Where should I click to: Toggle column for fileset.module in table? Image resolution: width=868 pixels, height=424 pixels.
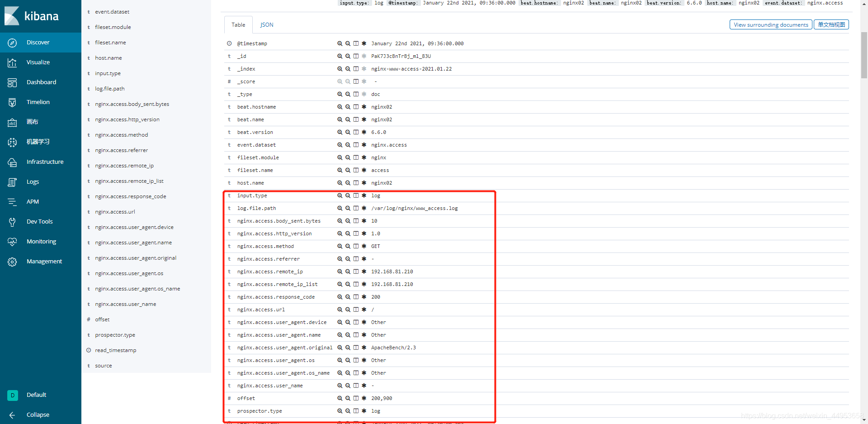click(x=356, y=157)
